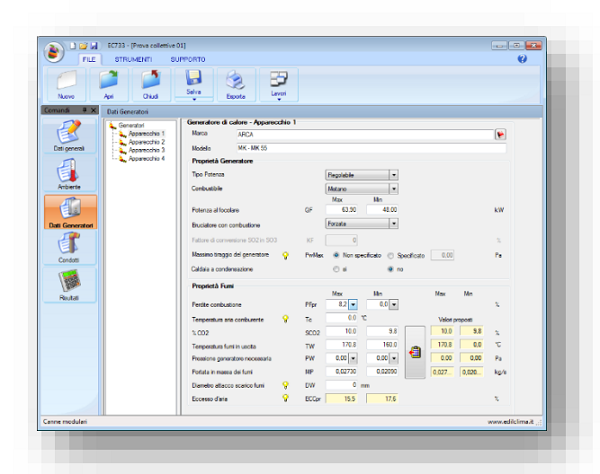The image size is (600, 474).
Task: Switch to the STRUMENTI ribbon tab
Action: coord(134,60)
